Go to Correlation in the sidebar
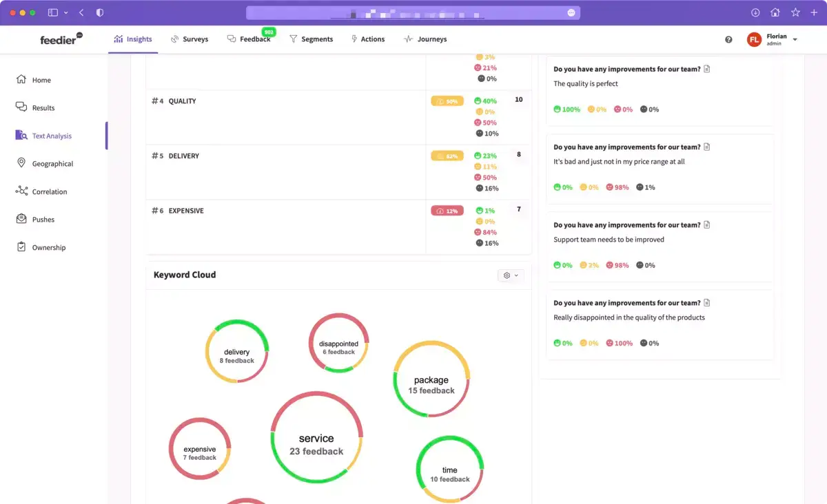Image resolution: width=827 pixels, height=504 pixels. coord(50,191)
